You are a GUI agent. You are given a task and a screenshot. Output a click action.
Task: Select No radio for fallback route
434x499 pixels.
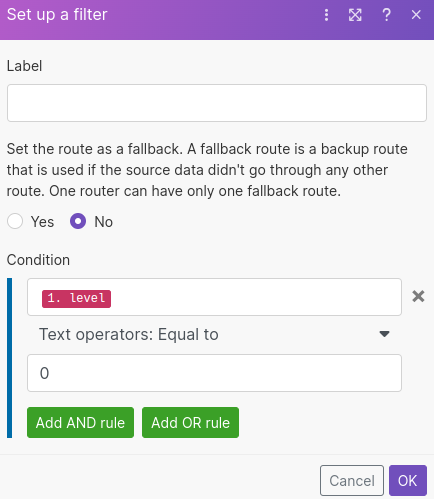pos(78,221)
